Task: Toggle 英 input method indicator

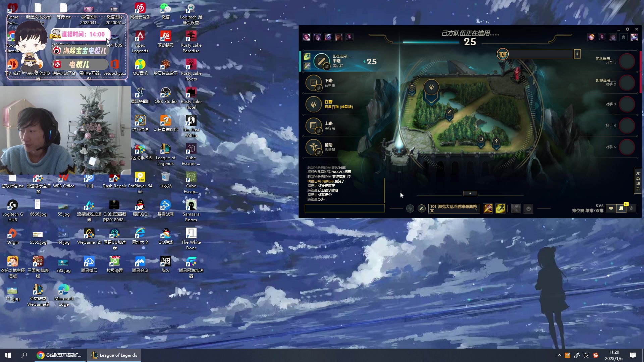Action: (586, 355)
